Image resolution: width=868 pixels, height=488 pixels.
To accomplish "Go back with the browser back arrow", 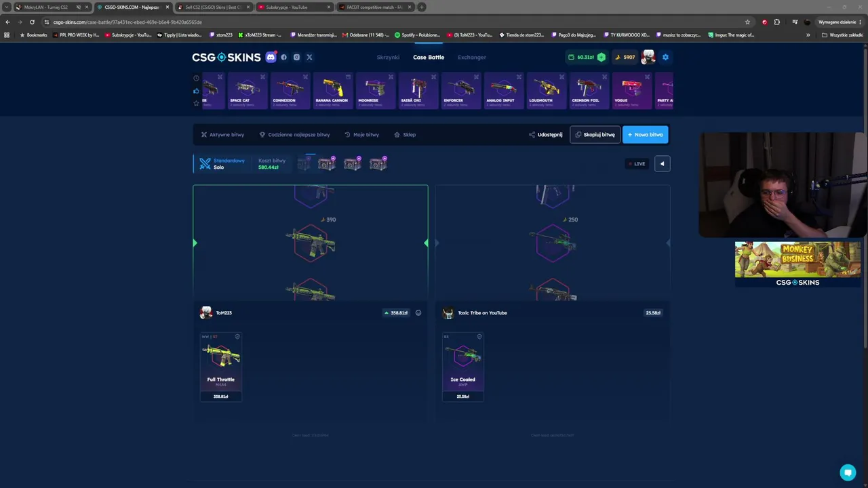I will [x=7, y=22].
